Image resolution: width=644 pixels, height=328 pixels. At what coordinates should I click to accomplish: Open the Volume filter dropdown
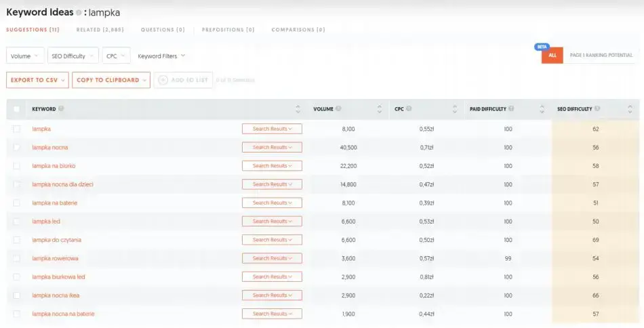click(x=25, y=56)
